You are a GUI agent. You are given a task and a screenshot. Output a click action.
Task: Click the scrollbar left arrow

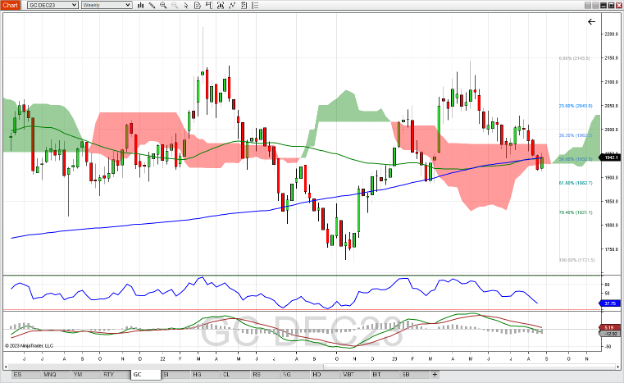[6, 367]
